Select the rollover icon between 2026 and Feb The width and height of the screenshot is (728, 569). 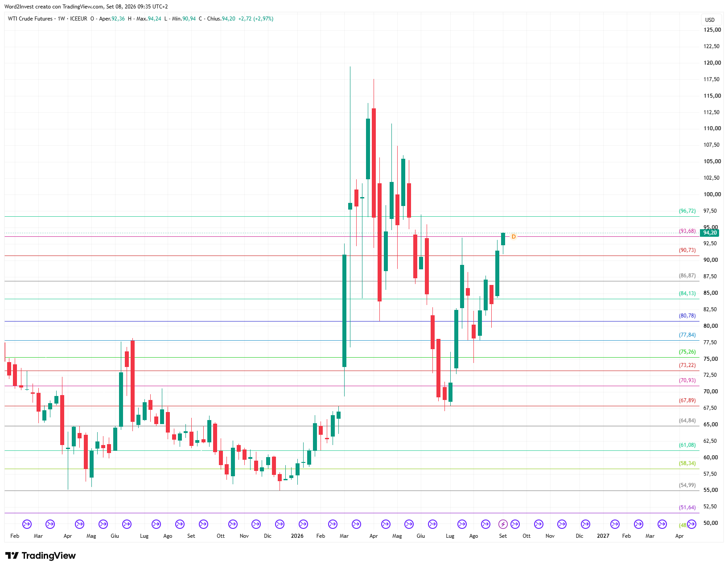(x=303, y=524)
